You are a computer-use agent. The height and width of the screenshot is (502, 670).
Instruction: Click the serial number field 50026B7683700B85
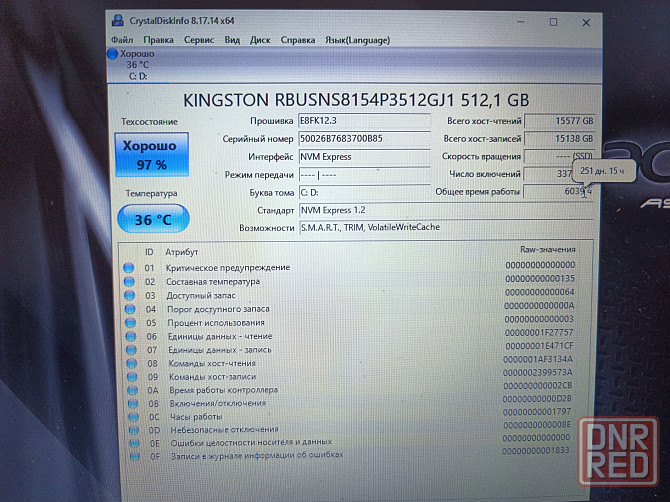pyautogui.click(x=364, y=139)
